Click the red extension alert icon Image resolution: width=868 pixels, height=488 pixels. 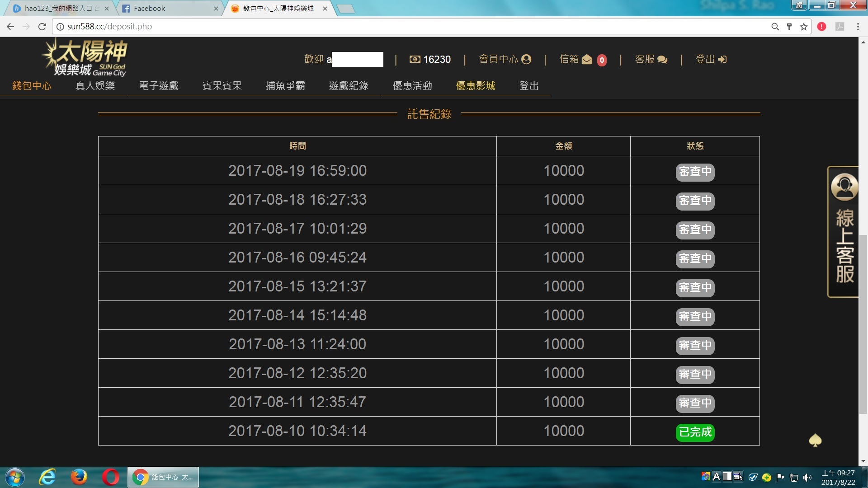821,27
